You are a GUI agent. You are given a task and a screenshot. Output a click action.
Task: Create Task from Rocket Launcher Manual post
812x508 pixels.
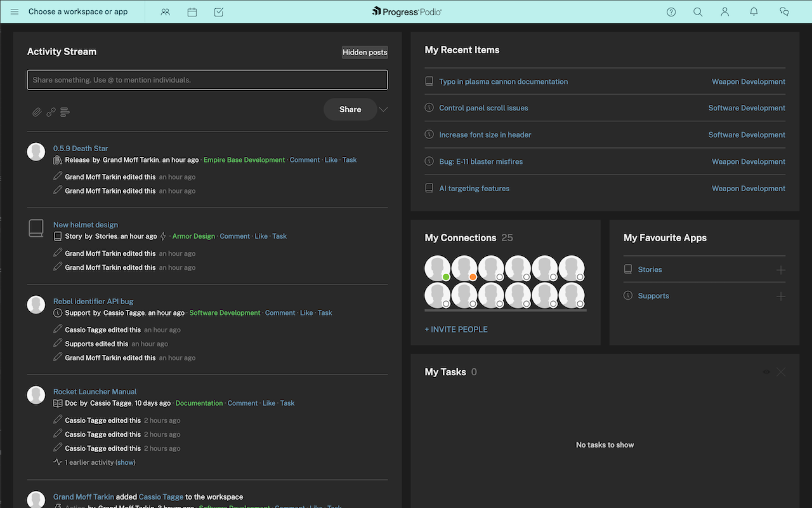(x=287, y=403)
